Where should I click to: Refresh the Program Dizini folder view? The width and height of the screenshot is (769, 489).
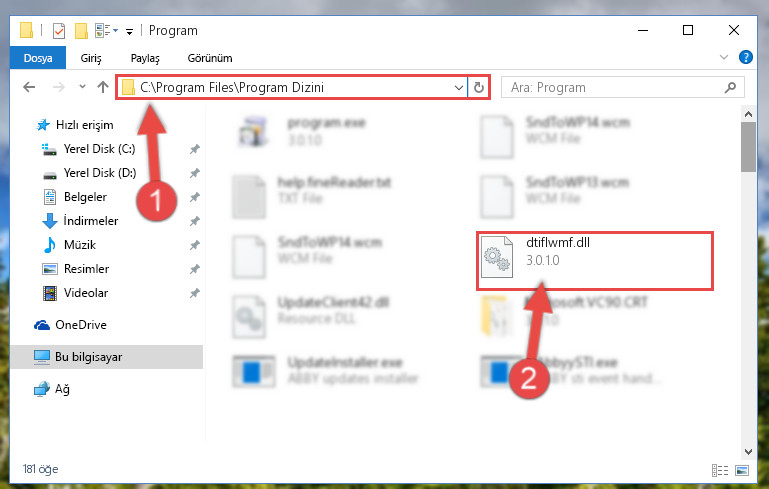pos(479,88)
